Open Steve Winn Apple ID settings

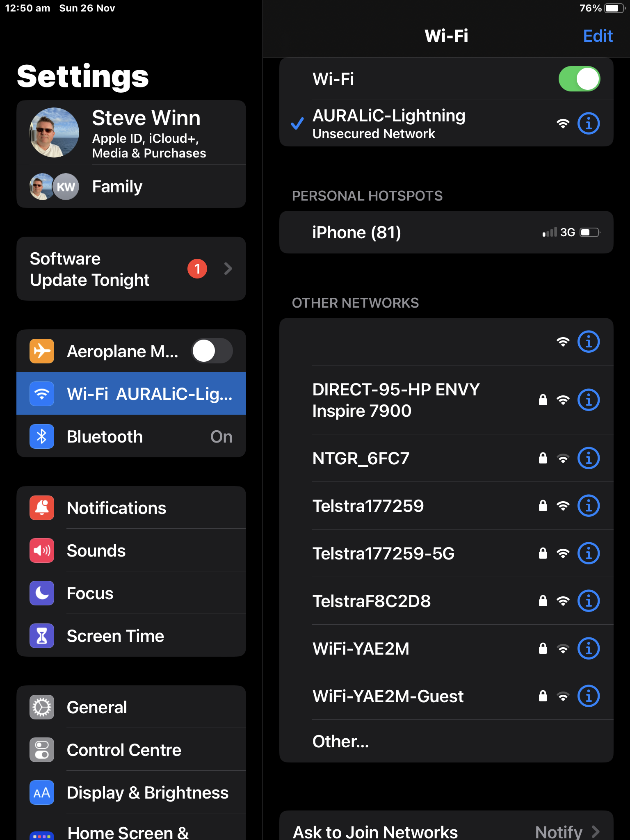(x=131, y=132)
